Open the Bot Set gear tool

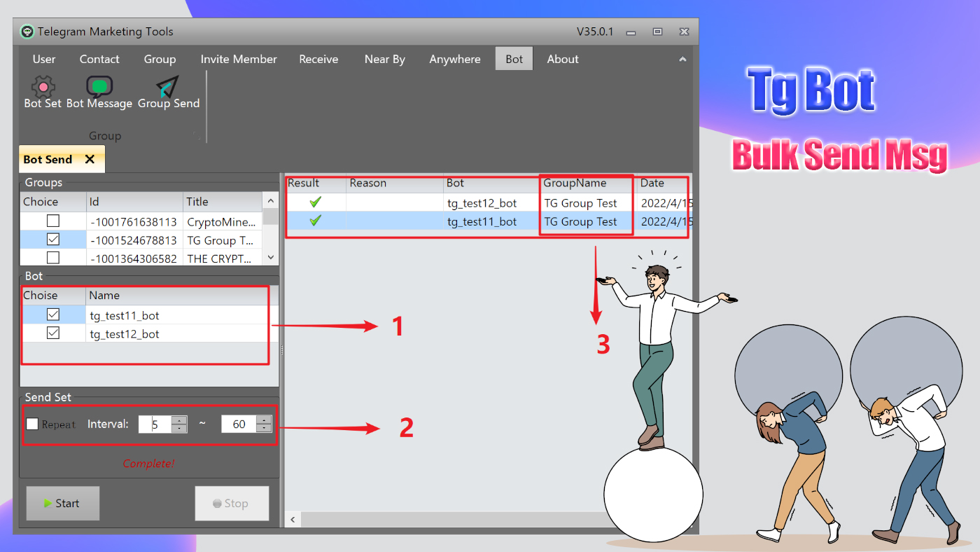pyautogui.click(x=43, y=93)
